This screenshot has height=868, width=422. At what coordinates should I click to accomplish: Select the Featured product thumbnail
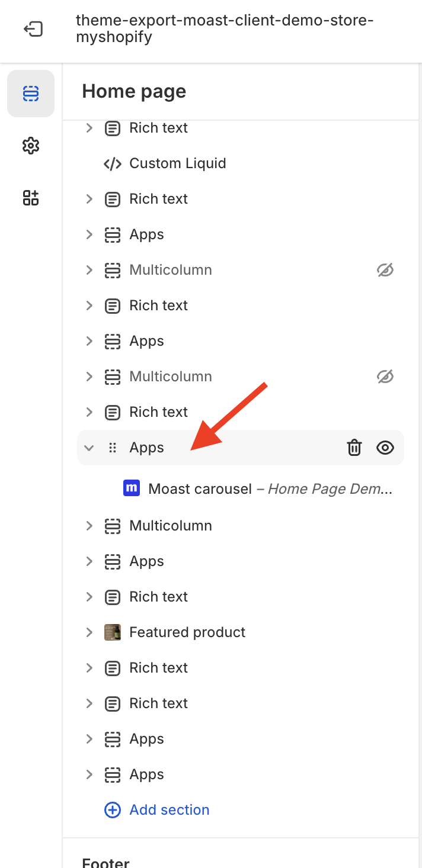coord(113,632)
